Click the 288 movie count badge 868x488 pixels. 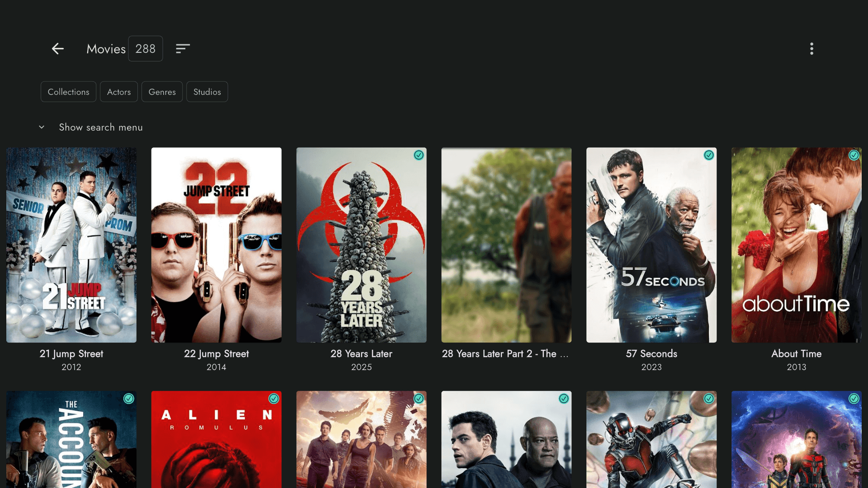pos(146,49)
